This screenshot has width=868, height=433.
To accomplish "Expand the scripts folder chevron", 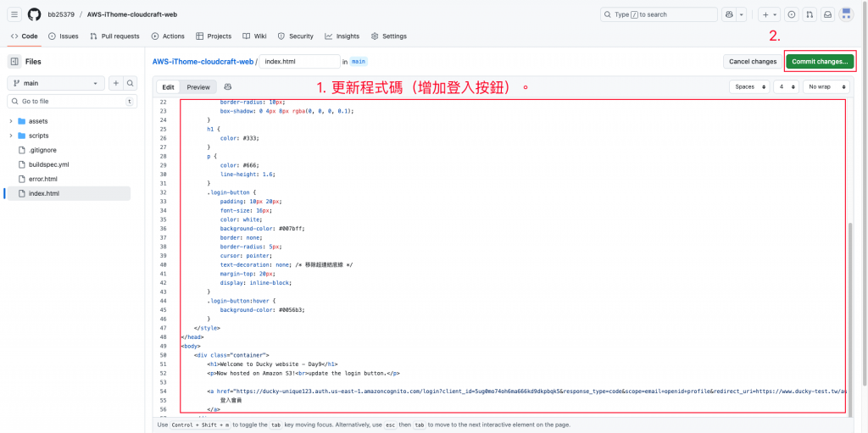I will [x=11, y=136].
